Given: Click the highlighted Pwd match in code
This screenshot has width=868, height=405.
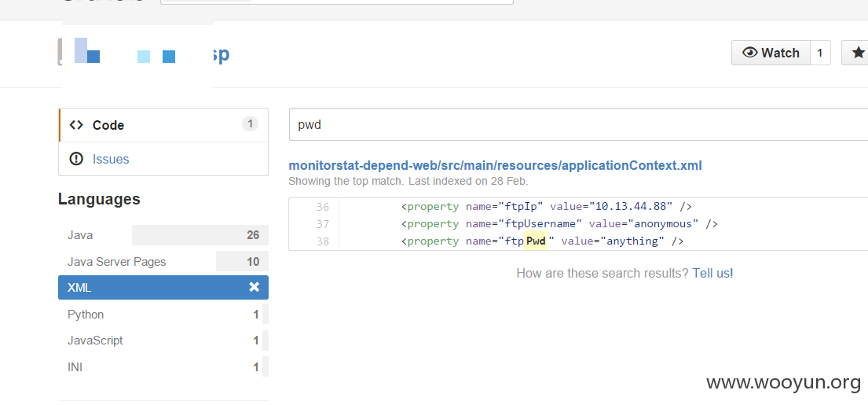Looking at the screenshot, I should tap(536, 241).
